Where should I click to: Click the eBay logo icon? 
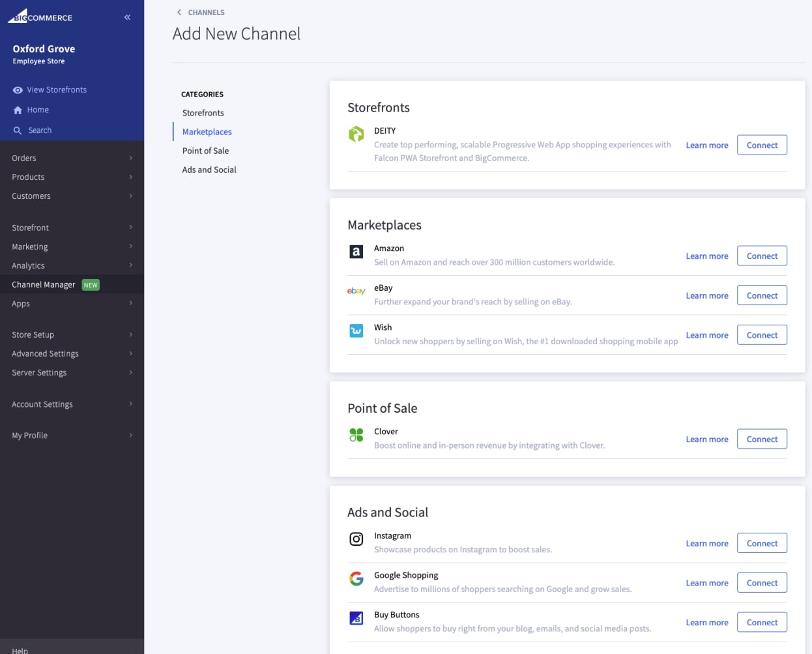pos(356,291)
